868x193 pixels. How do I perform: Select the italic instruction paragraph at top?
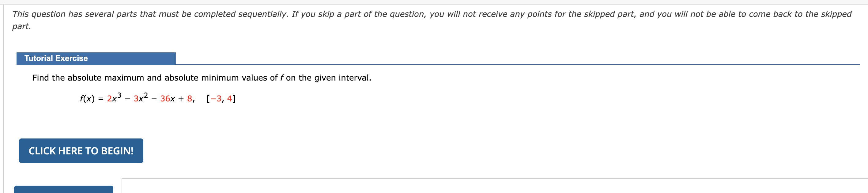point(431,14)
